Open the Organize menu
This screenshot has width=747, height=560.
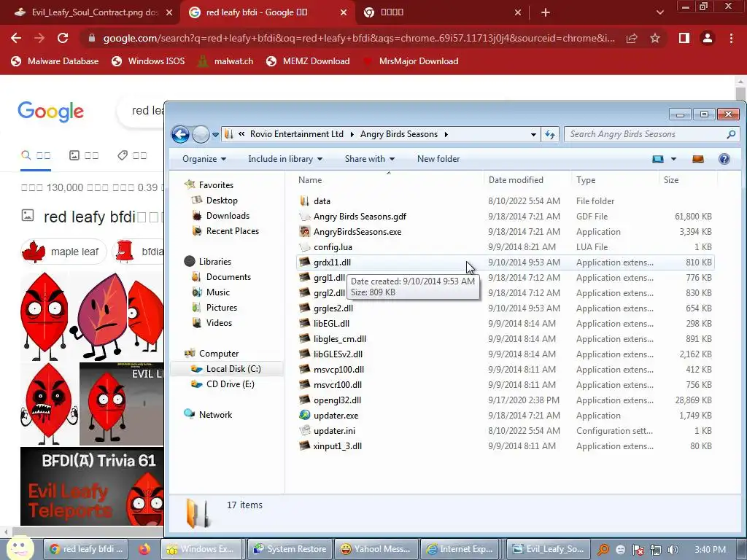point(204,159)
